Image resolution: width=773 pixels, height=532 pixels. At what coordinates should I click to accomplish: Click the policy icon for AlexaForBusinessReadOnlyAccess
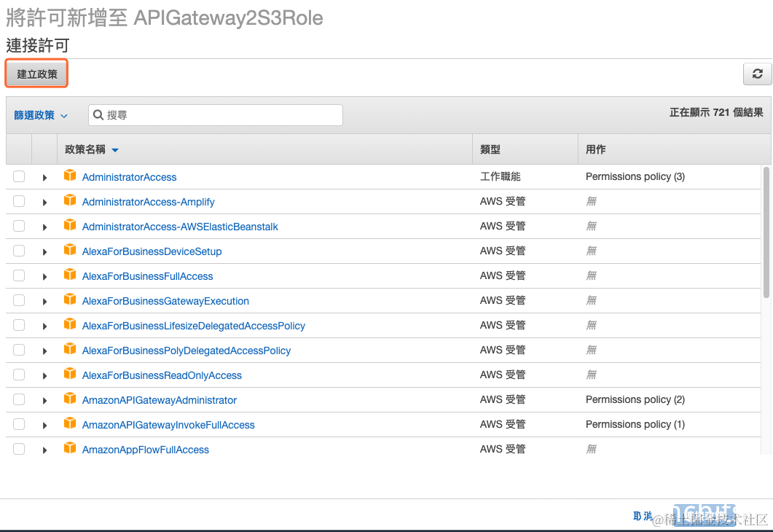(x=70, y=374)
